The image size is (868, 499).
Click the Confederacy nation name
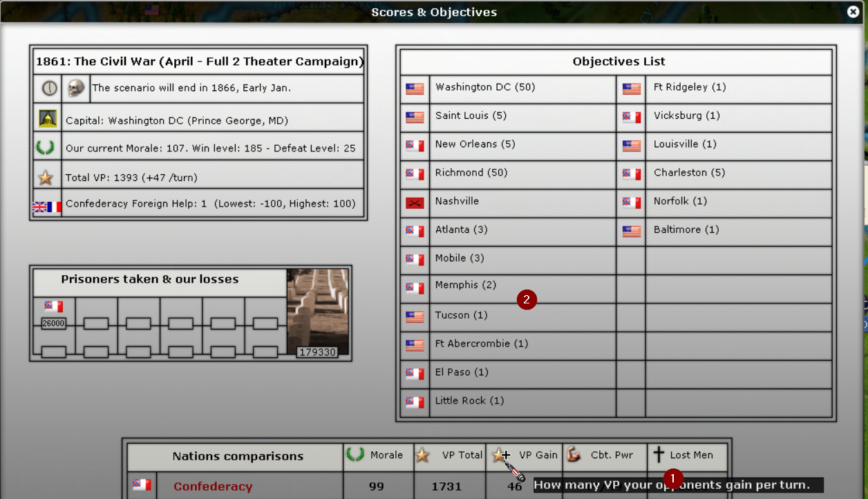coord(213,487)
